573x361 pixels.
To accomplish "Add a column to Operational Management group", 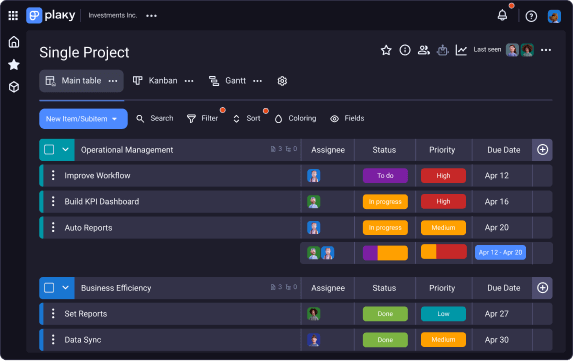I will point(542,150).
